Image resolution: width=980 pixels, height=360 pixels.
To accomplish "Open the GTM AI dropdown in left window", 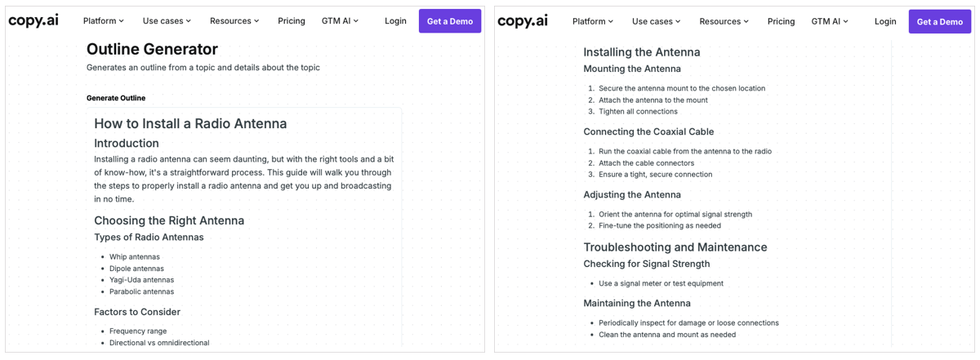I will pyautogui.click(x=340, y=21).
